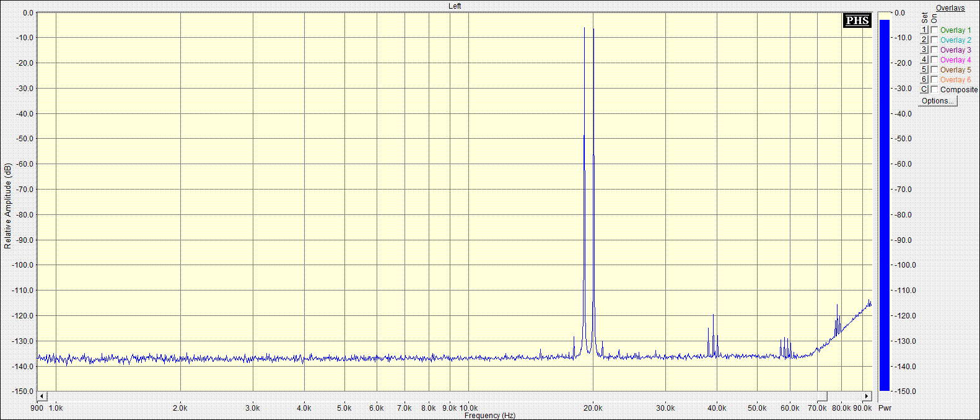The height and width of the screenshot is (420, 980).
Task: Click the 'C' composite set button
Action: coord(924,89)
